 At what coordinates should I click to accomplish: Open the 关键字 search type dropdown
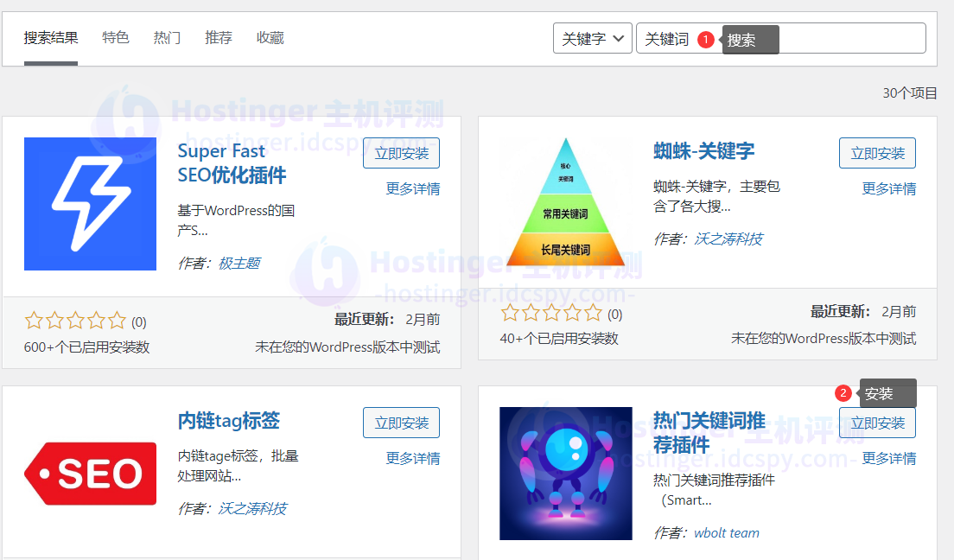point(593,39)
